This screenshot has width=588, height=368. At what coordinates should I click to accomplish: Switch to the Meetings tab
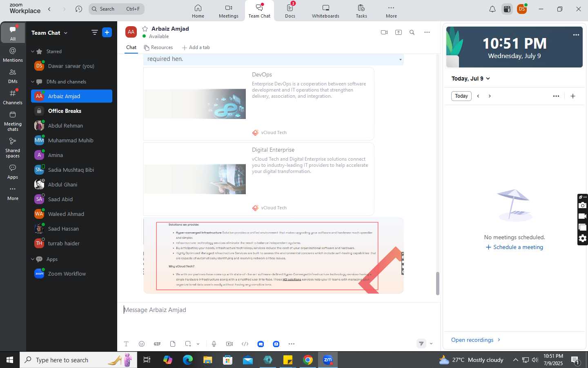[229, 11]
